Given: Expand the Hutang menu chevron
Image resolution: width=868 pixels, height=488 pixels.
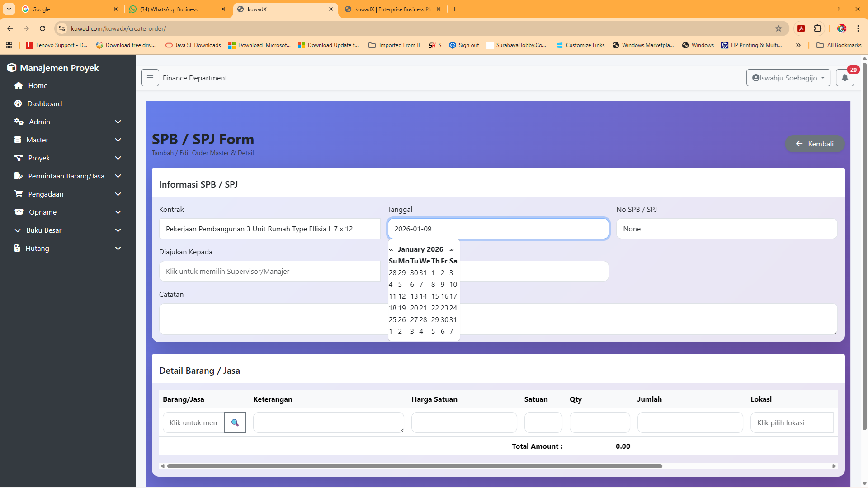Looking at the screenshot, I should point(118,249).
